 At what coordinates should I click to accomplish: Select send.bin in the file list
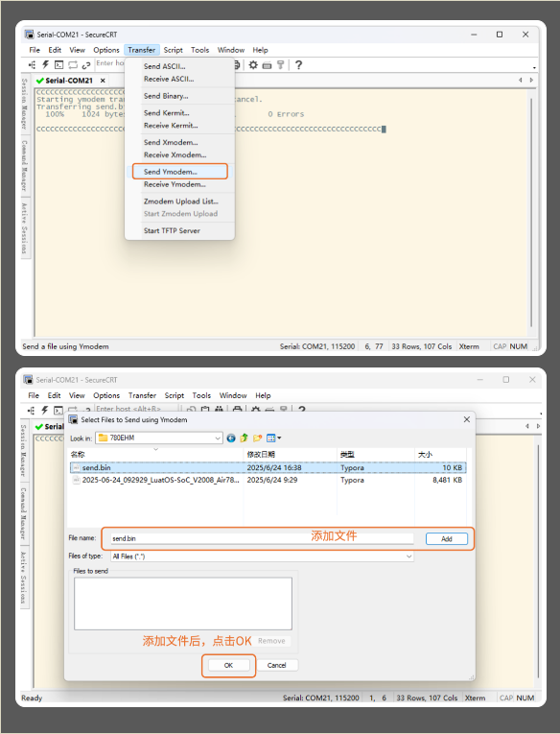268,467
